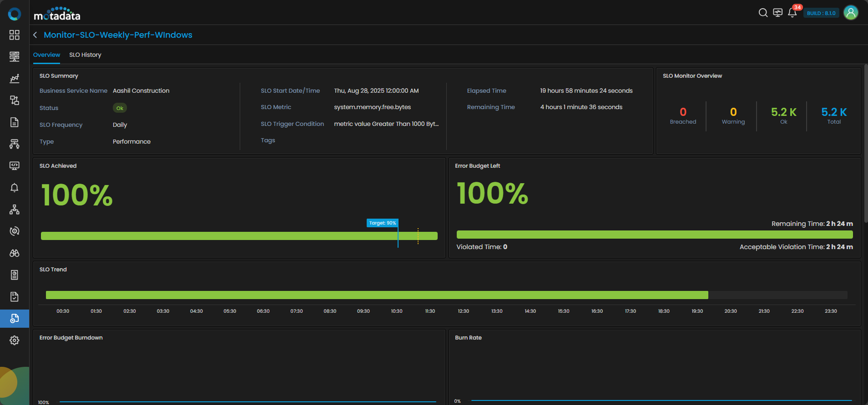Switch to the SLO History tab
The height and width of the screenshot is (405, 868).
[85, 55]
